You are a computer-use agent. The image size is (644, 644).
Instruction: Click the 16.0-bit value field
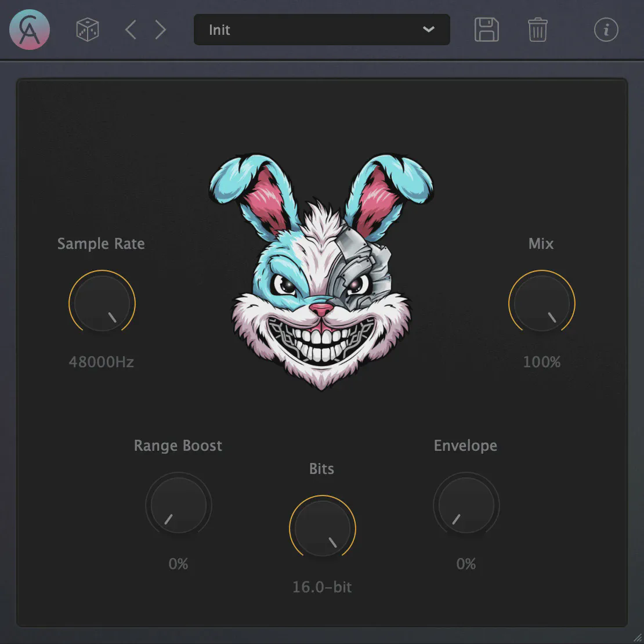click(x=322, y=587)
